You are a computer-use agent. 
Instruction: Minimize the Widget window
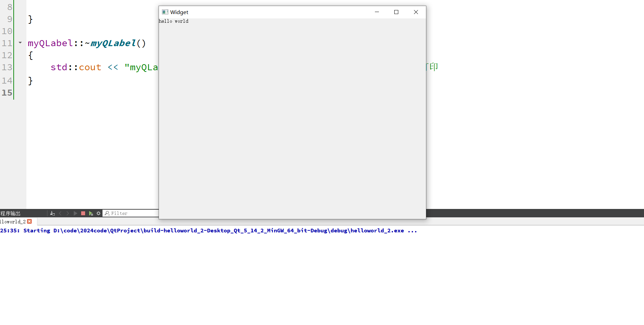click(377, 12)
